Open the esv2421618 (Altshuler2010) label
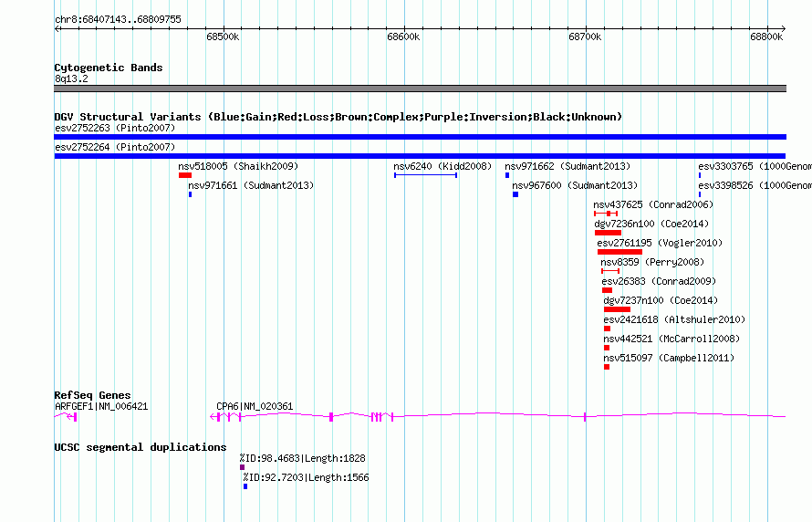This screenshot has height=522, width=812. [x=674, y=319]
